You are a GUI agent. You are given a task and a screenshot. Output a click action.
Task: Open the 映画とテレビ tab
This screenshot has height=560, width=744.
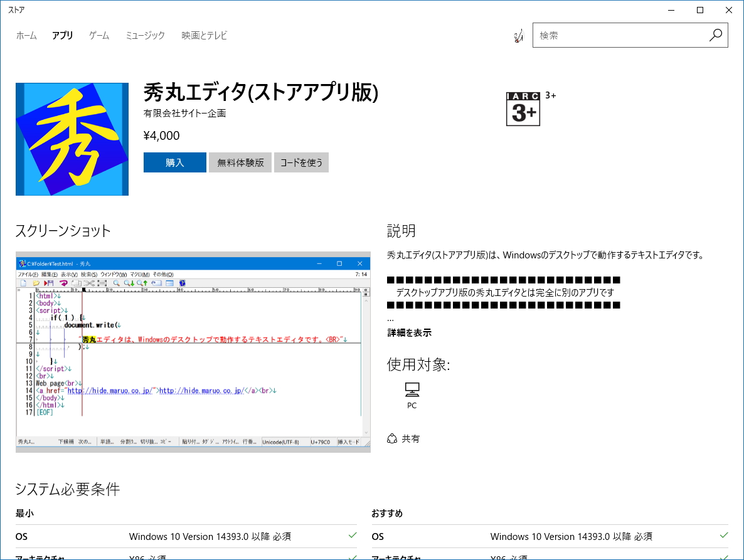204,36
